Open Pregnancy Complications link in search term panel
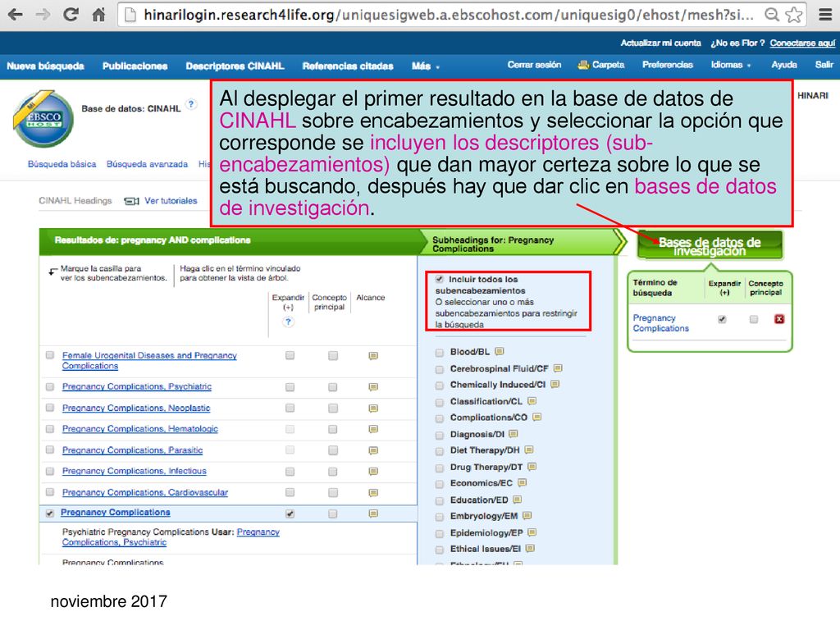 [661, 323]
